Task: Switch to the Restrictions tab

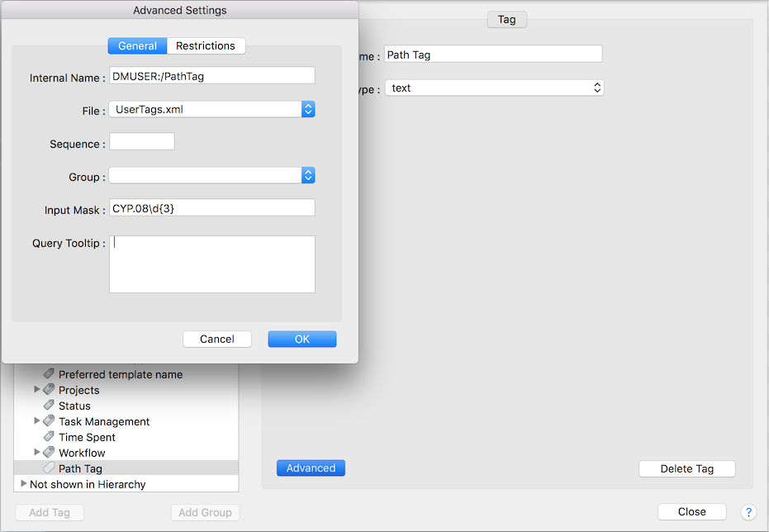Action: (x=206, y=46)
